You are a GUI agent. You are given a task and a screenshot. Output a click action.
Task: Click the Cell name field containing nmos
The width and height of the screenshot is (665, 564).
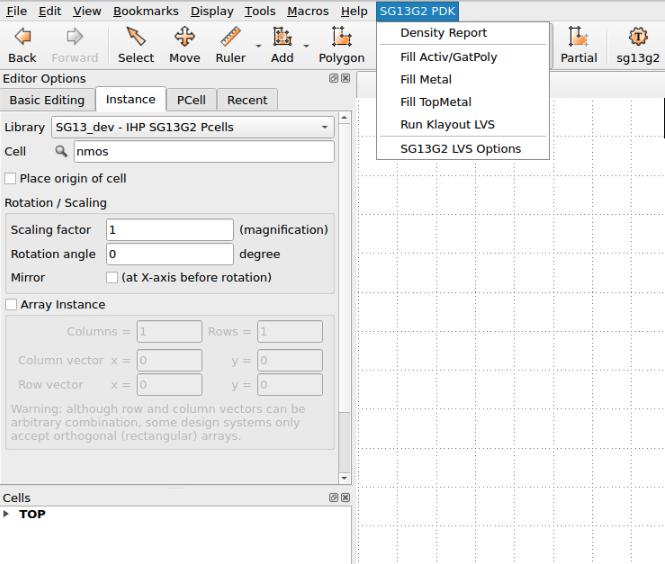[204, 151]
